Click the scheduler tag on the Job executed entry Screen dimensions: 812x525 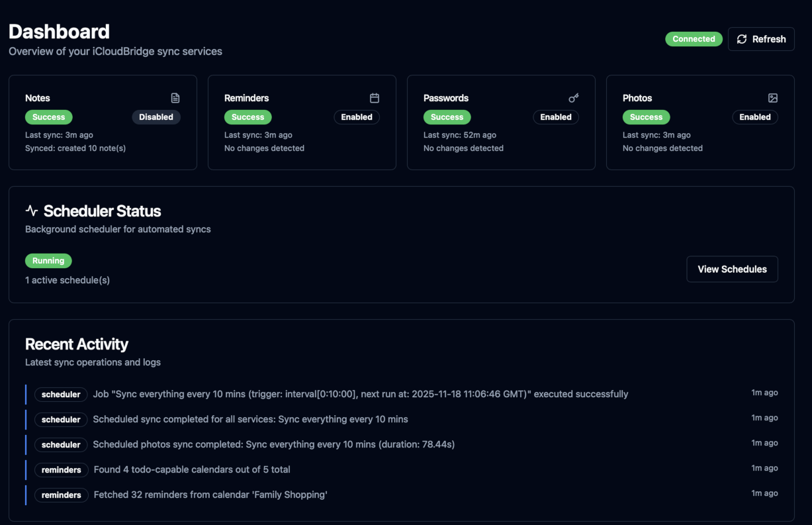click(x=61, y=395)
